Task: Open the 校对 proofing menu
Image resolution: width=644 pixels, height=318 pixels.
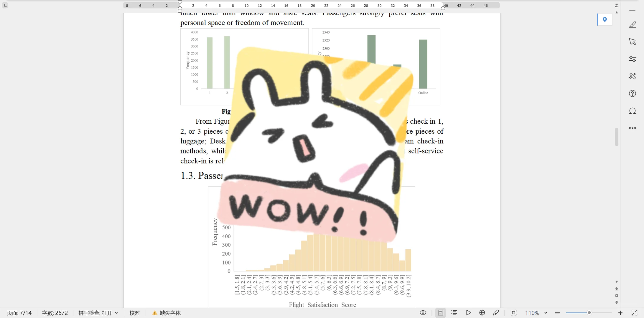Action: [134, 313]
